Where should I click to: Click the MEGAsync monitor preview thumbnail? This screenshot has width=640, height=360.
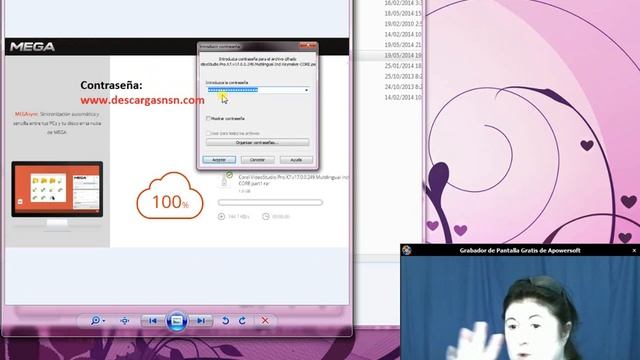pyautogui.click(x=57, y=190)
